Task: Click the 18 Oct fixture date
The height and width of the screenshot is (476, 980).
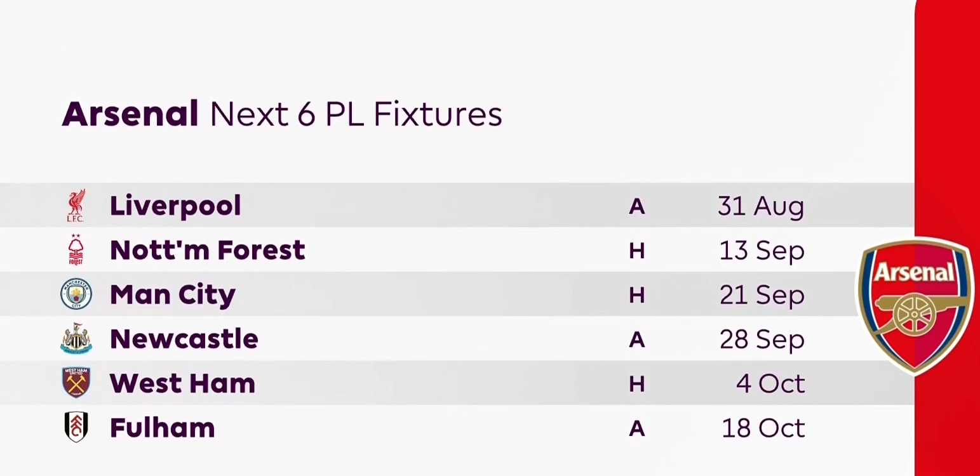Action: [763, 428]
